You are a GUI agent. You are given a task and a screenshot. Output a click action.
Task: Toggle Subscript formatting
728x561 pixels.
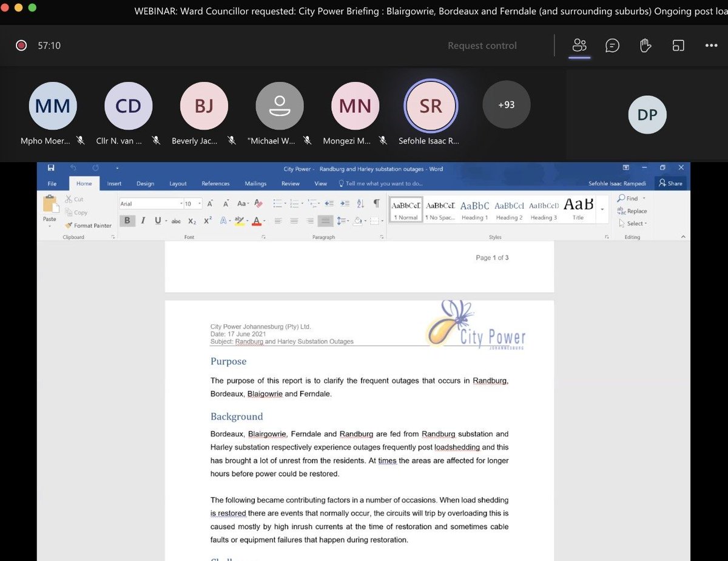click(x=192, y=221)
